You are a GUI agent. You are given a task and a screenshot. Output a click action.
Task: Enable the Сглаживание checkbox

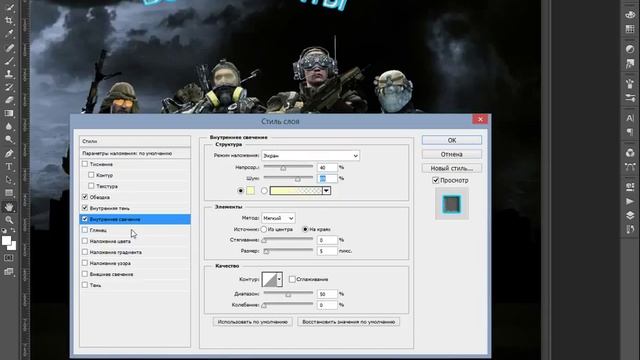coord(292,279)
